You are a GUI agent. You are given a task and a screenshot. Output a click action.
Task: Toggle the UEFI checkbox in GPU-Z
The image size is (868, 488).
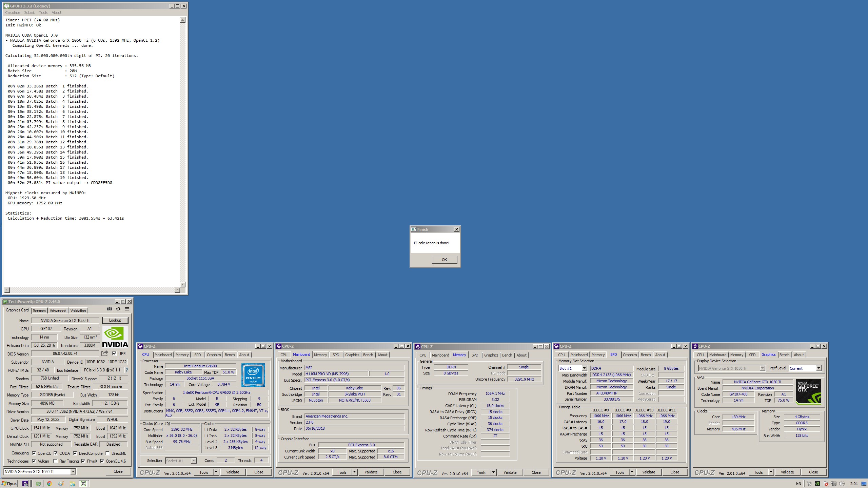coord(114,353)
